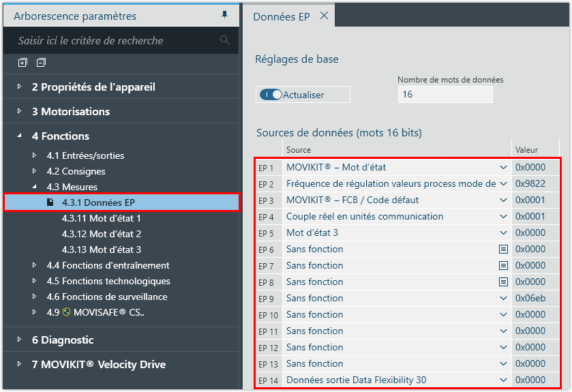Open EP 3 FCB / Code défaut dropdown
This screenshot has height=392, width=572.
[503, 200]
